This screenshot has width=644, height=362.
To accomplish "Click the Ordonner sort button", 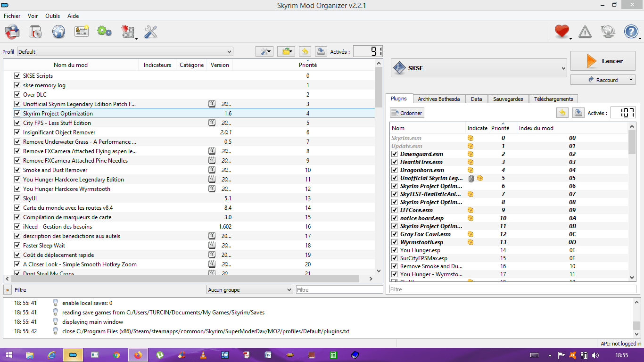I will pos(407,113).
